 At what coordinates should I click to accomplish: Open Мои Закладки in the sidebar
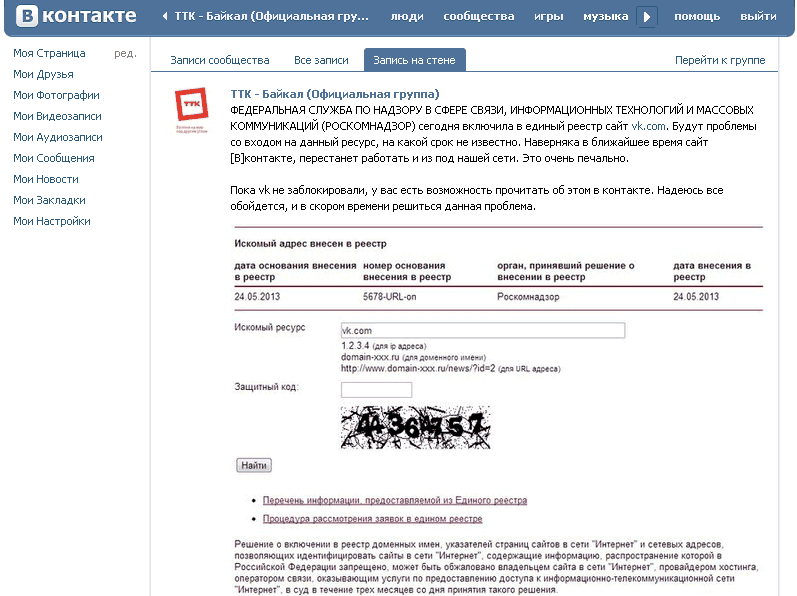(x=49, y=200)
